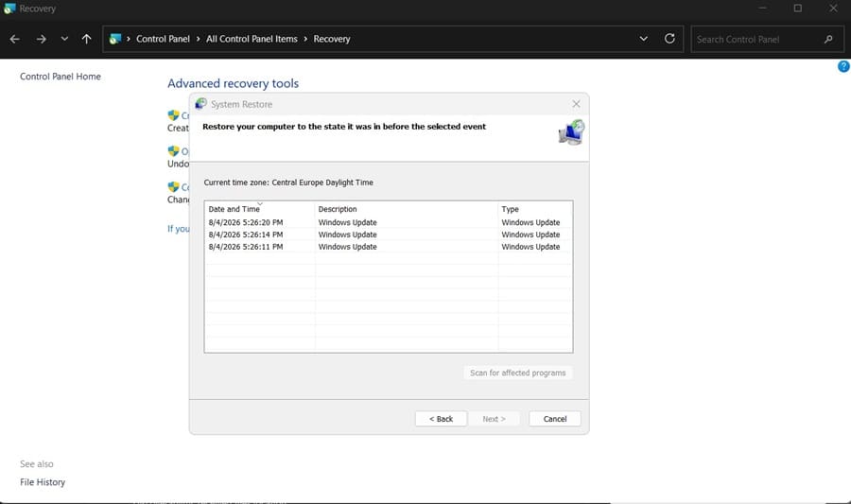Sort by Type column header
851x504 pixels.
click(535, 209)
